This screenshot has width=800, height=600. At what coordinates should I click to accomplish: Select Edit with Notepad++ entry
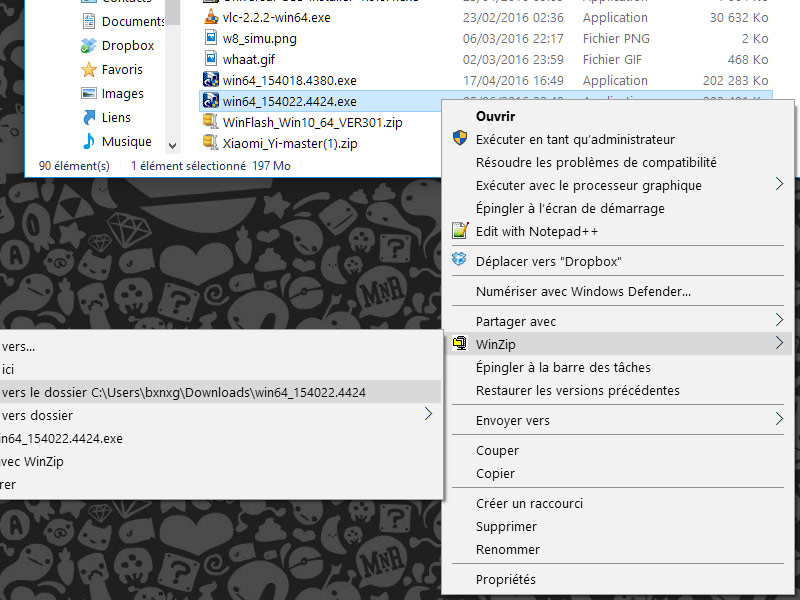[x=537, y=232]
